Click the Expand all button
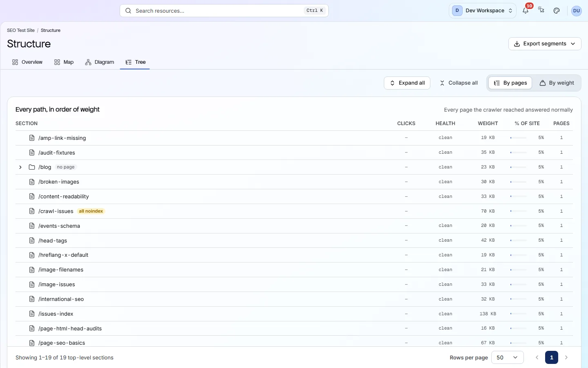 tap(407, 83)
